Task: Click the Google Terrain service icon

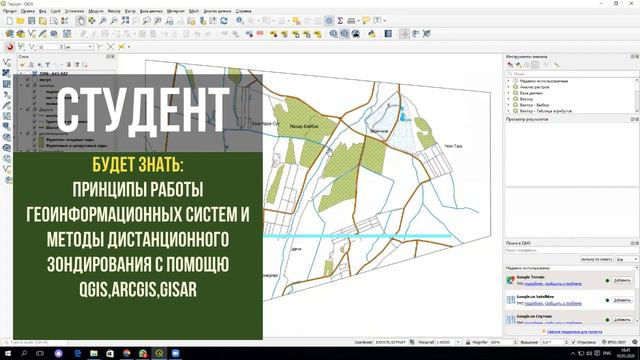Action: (x=510, y=280)
